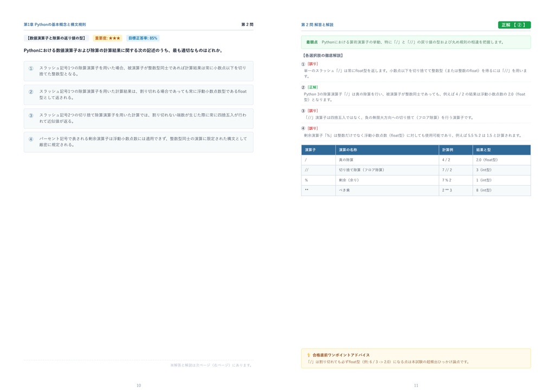The image size is (555, 392).
Task: Click the lightbulb icon beside 合格直前ワンポイントアドバイス
Action: tap(308, 355)
